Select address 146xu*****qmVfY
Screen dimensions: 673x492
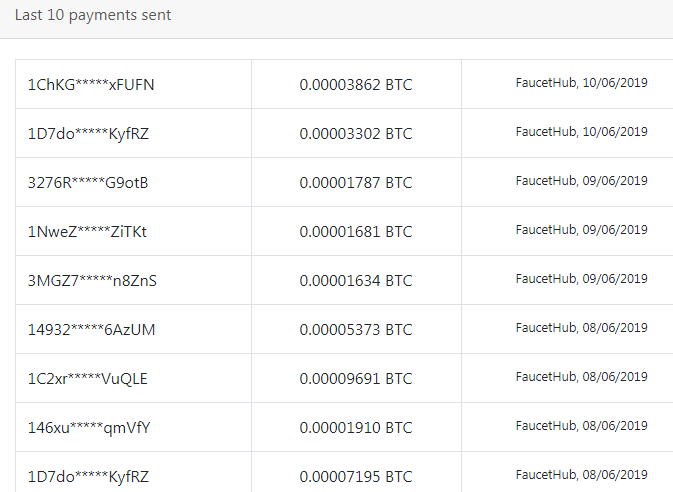[89, 427]
